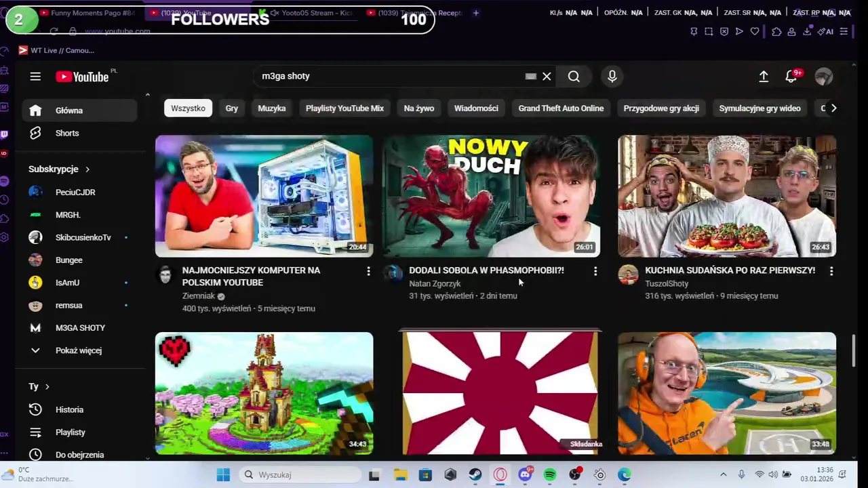This screenshot has width=868, height=488.
Task: Expand Pokaż więcej subscriptions
Action: pos(80,350)
